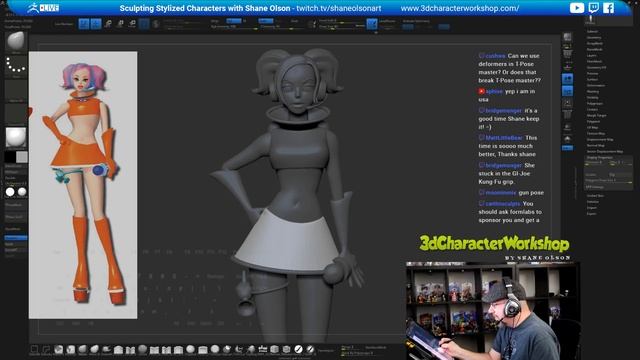This screenshot has height=360, width=640.
Task: Click the Export button in Tool palette
Action: coord(592,213)
